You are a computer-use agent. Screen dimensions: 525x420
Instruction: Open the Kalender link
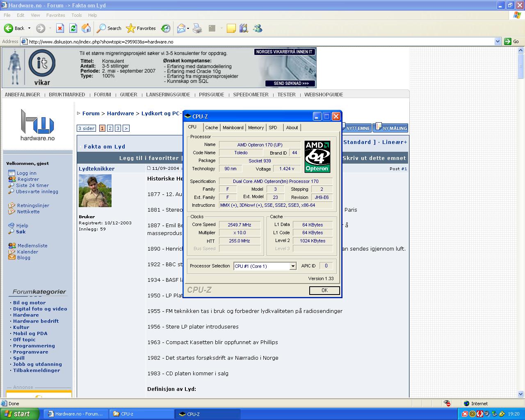click(27, 252)
